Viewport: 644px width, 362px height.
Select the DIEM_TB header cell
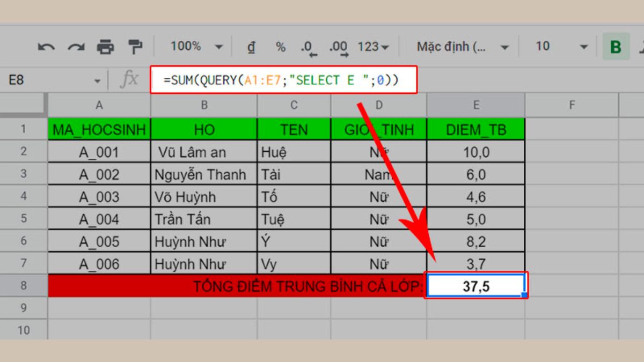pyautogui.click(x=474, y=129)
